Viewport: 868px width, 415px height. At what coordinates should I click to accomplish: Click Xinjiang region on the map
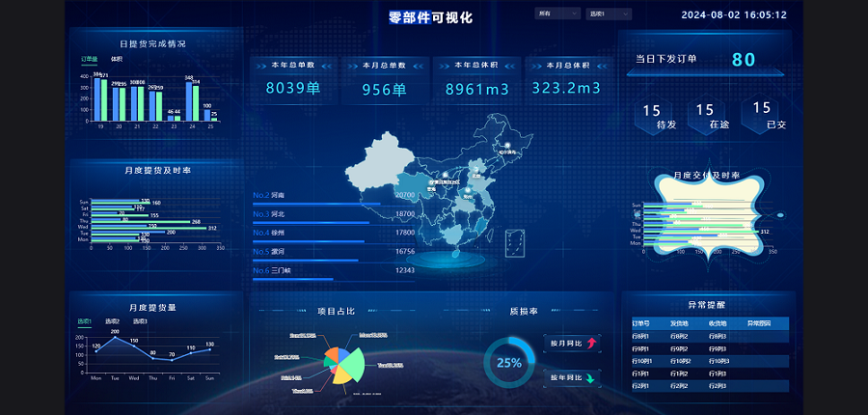tap(381, 159)
